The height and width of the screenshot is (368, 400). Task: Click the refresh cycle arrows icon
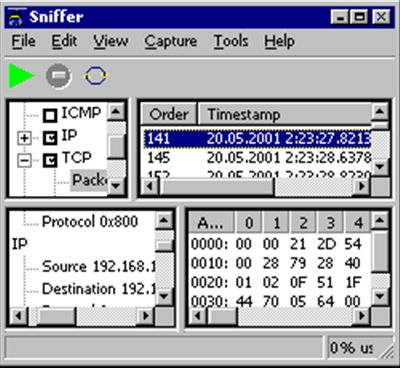pyautogui.click(x=95, y=76)
